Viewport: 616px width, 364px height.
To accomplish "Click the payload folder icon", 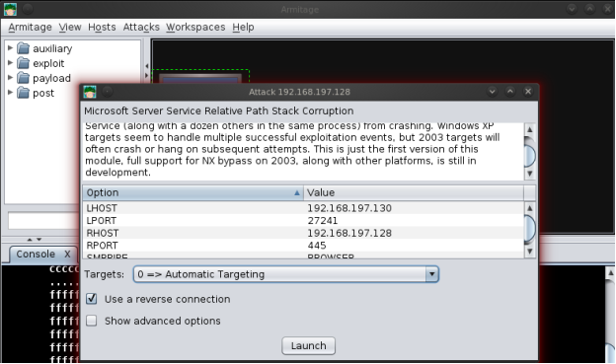I will [24, 78].
